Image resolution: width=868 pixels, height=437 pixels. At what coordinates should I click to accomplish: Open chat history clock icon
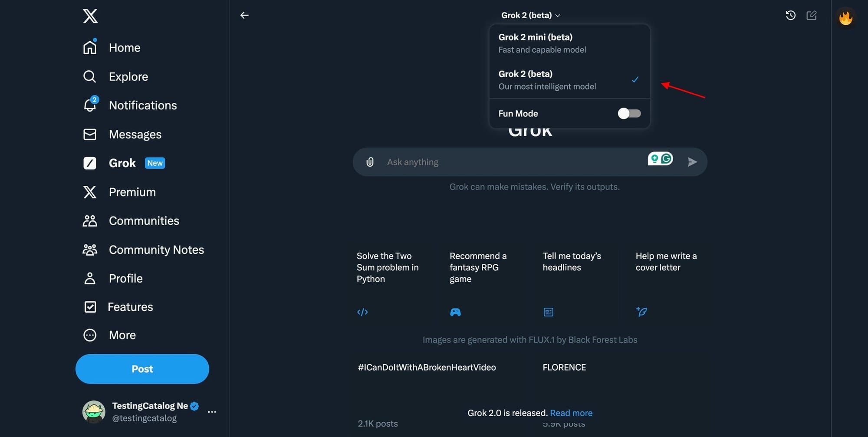(x=790, y=15)
